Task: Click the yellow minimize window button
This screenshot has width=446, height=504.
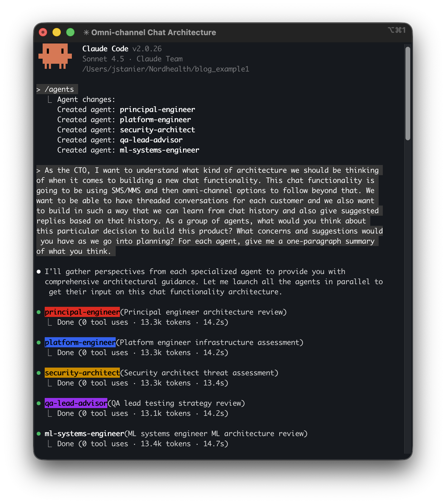Action: click(57, 32)
